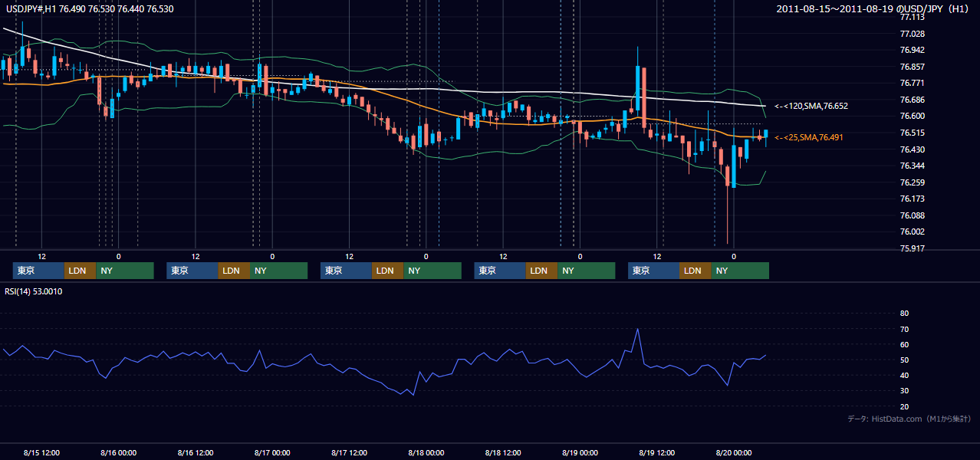Click RSI axis level 50
The height and width of the screenshot is (460, 980).
904,360
